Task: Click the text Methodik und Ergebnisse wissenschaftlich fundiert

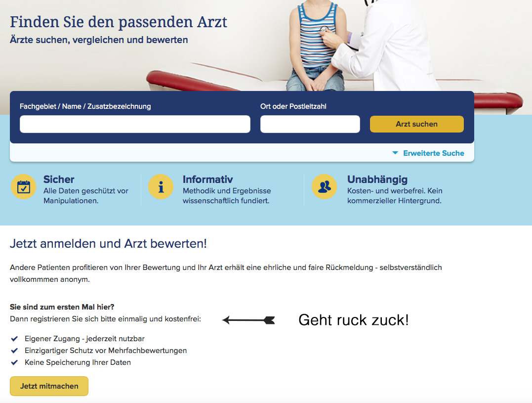Action: (227, 195)
